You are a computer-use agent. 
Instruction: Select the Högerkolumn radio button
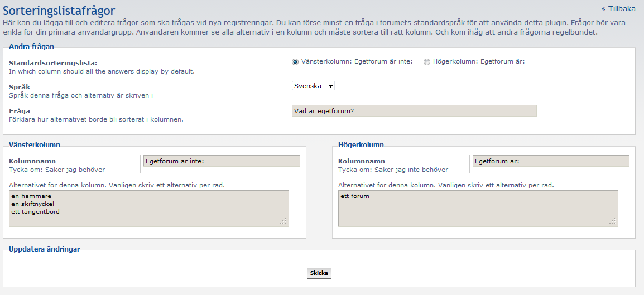[427, 62]
